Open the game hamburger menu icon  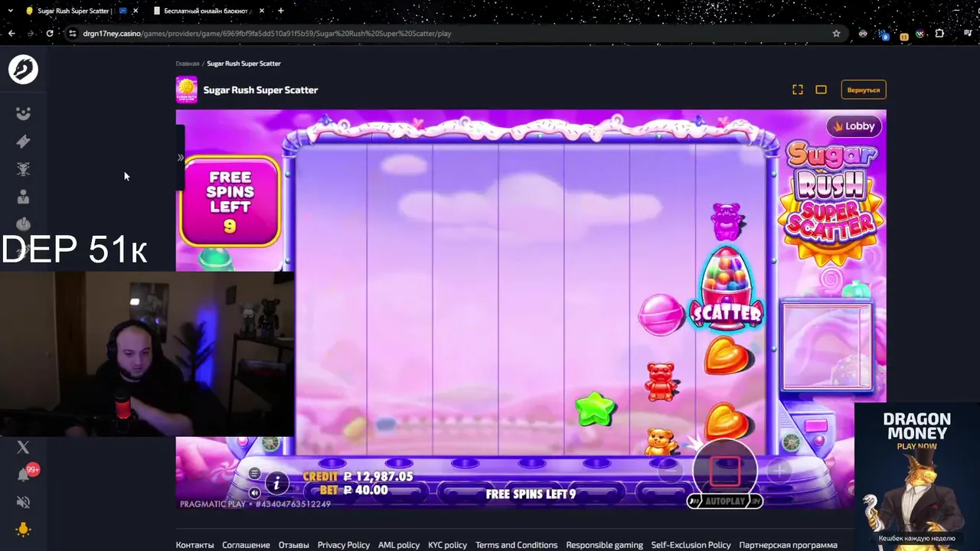[254, 474]
